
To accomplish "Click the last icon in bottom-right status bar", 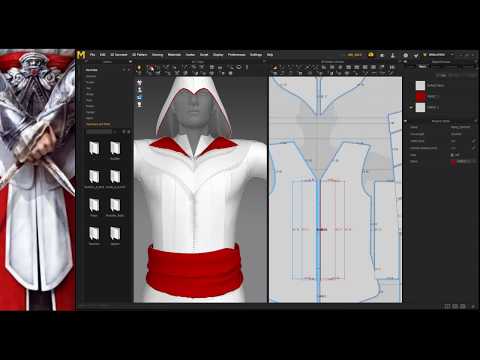I will pyautogui.click(x=473, y=306).
